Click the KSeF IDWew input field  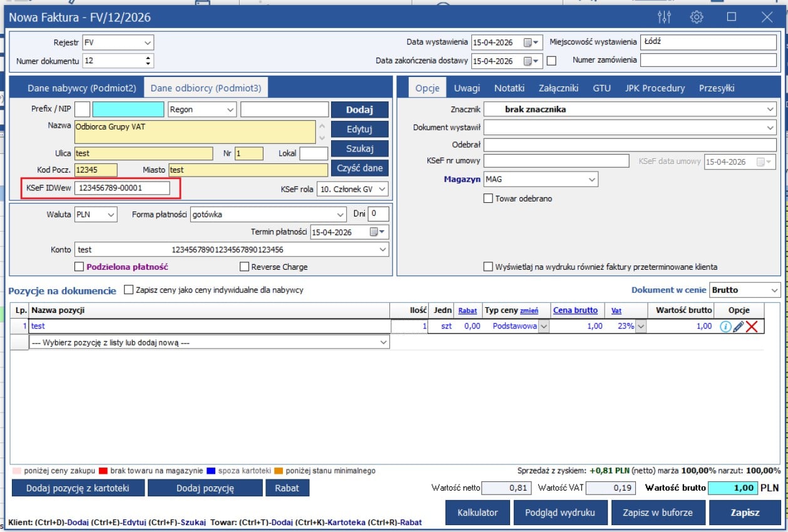click(x=122, y=188)
